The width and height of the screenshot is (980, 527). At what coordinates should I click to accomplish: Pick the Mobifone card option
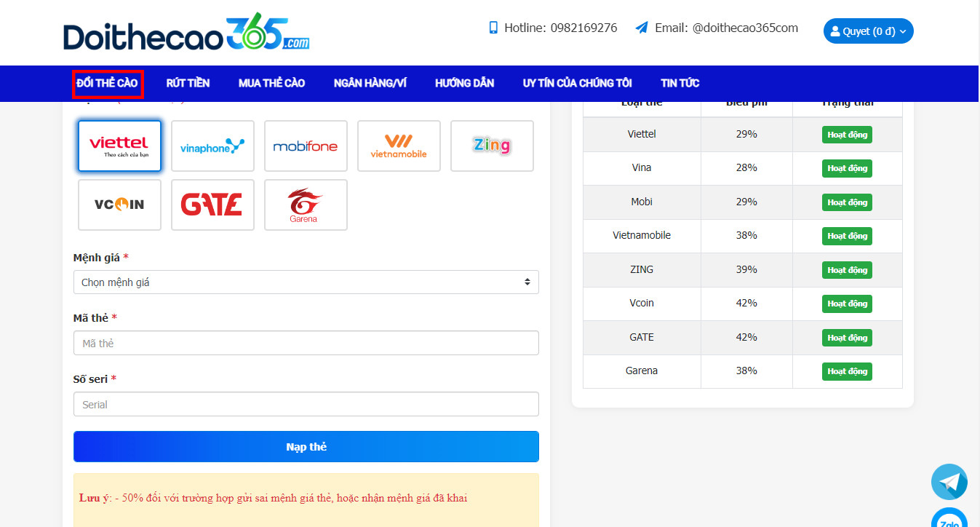(x=306, y=146)
